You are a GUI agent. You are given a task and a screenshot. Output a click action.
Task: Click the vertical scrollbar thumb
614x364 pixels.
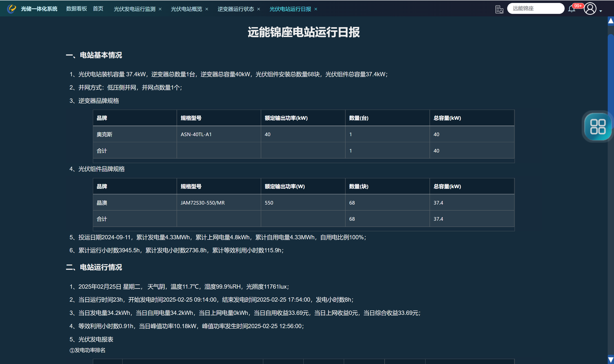611,74
